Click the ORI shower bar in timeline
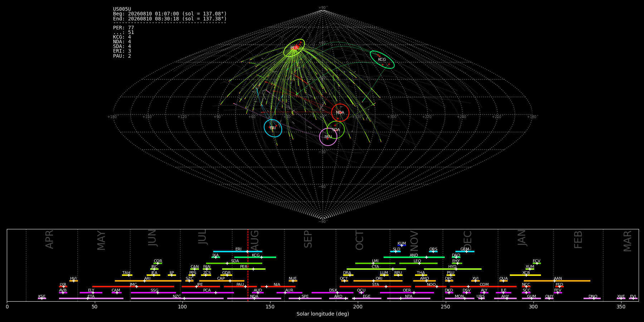 (378, 281)
